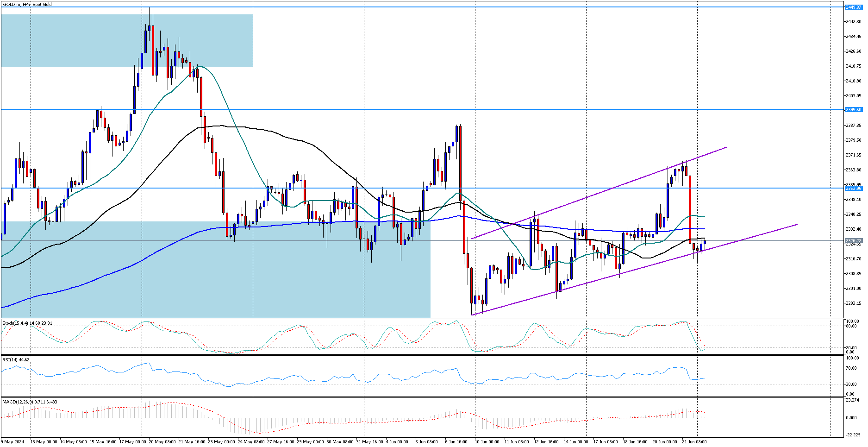Click the 2387.35 price scale label
This screenshot has height=447, width=868.
click(x=853, y=126)
